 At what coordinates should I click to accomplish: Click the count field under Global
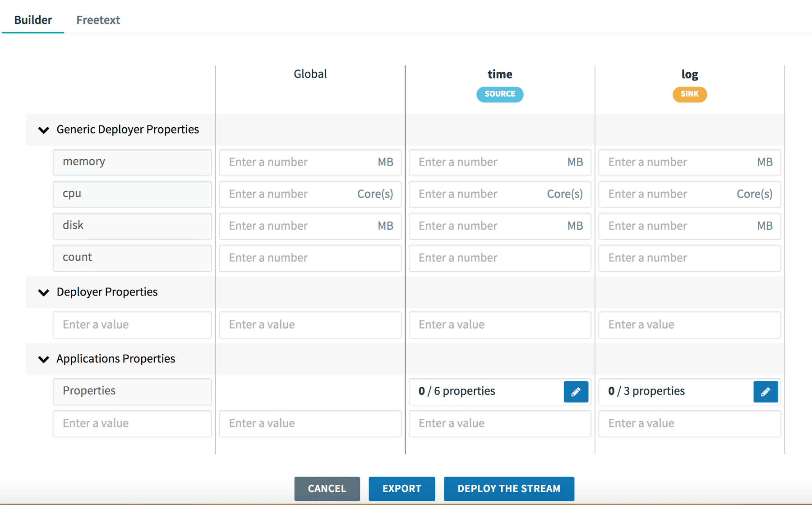(310, 258)
